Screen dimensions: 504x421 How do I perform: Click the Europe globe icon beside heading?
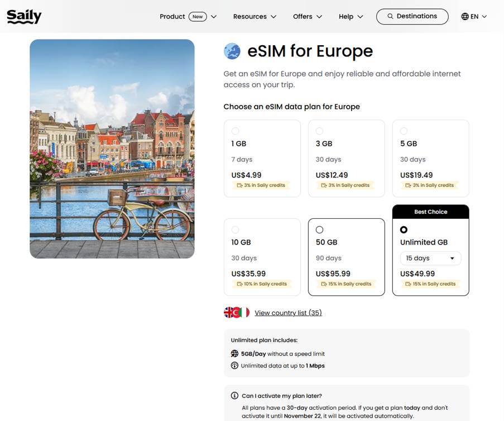(x=232, y=51)
